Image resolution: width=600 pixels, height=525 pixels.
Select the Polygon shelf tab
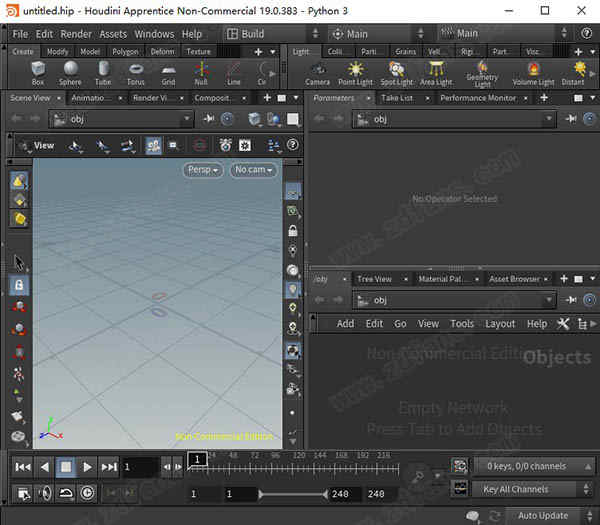[125, 52]
